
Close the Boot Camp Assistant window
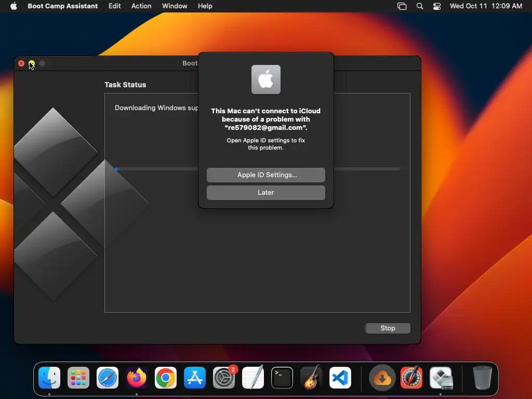(21, 63)
